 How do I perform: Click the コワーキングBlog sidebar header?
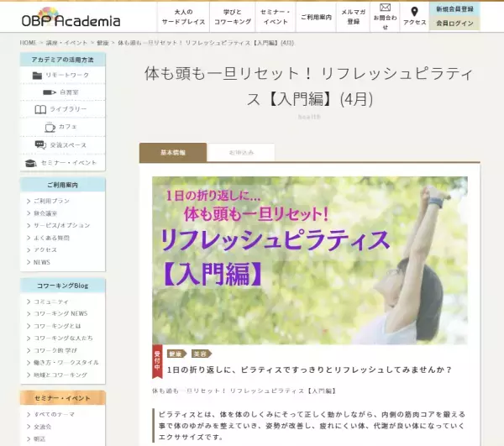pyautogui.click(x=63, y=286)
